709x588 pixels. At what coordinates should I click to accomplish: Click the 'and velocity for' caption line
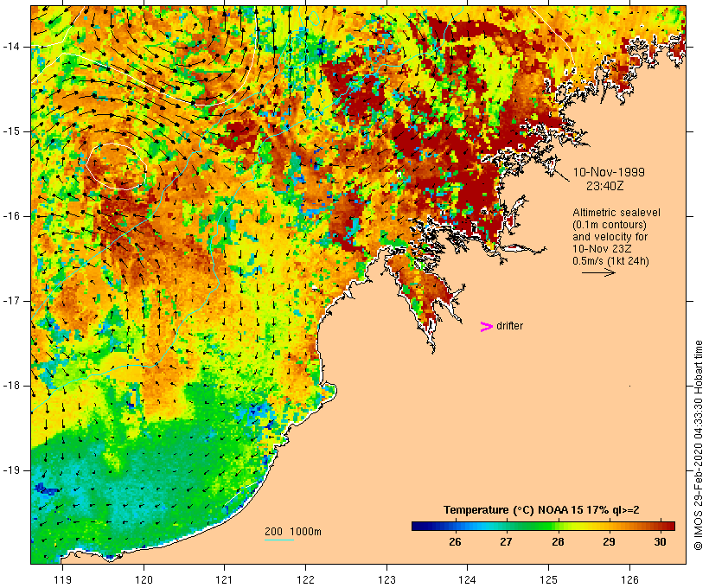[610, 237]
